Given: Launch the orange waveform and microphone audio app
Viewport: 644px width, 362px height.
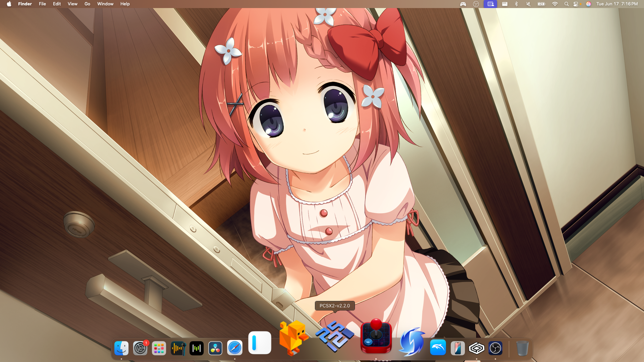Looking at the screenshot, I should tap(178, 349).
